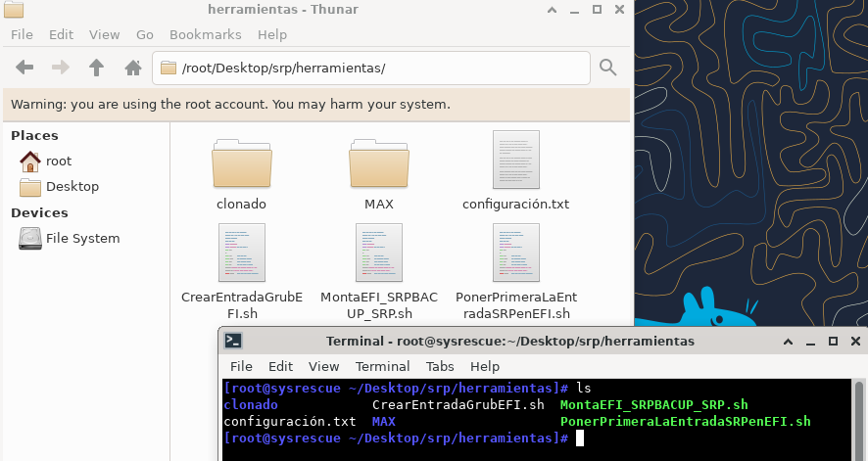
Task: Open the Bookmarks menu in Thunar
Action: (x=205, y=34)
